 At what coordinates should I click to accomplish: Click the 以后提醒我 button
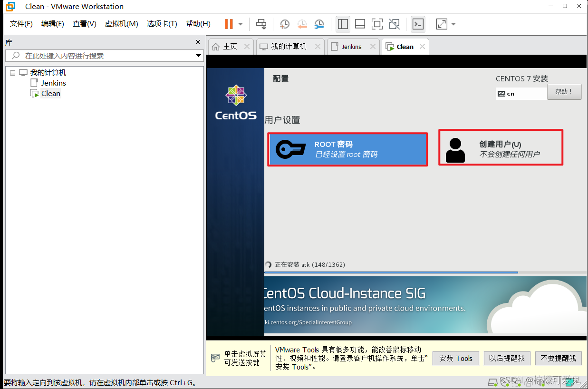pyautogui.click(x=507, y=359)
